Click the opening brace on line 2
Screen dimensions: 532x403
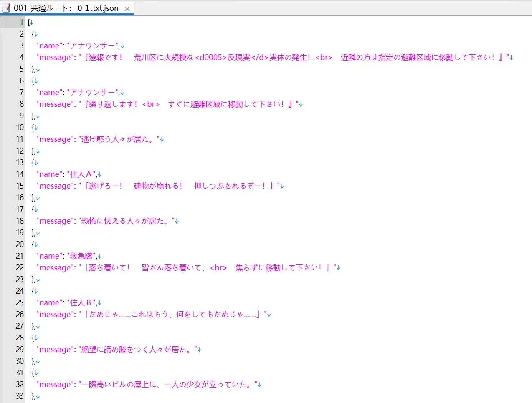[33, 34]
